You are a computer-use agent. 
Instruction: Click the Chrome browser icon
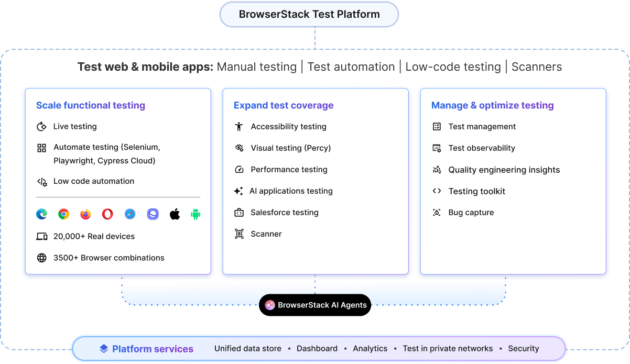pos(64,214)
